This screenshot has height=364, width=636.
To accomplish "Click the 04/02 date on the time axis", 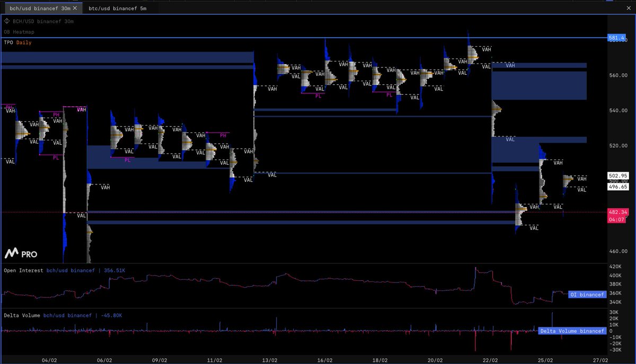I will (49, 360).
